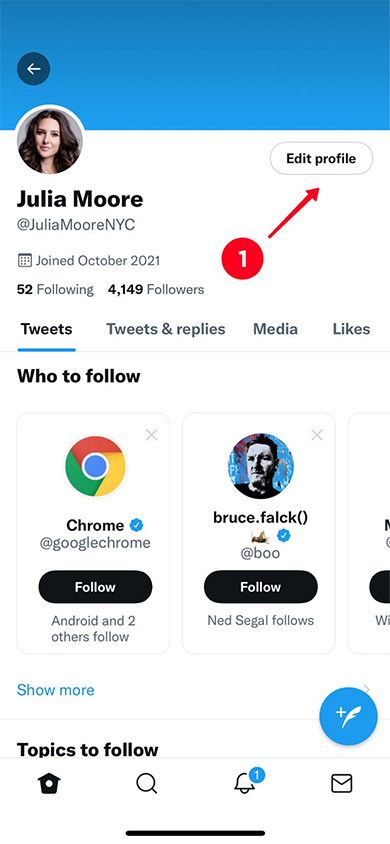Image resolution: width=390 pixels, height=844 pixels.
Task: Click the Edit profile button
Action: [321, 158]
